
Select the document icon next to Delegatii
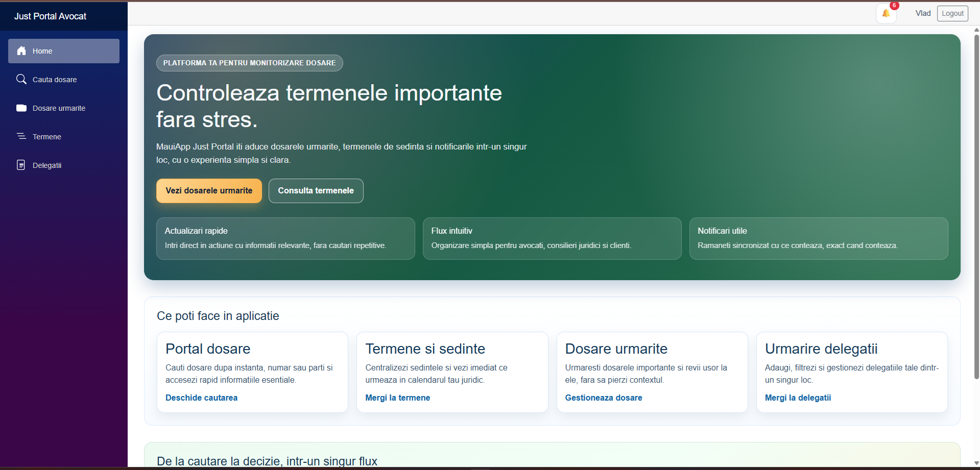click(21, 165)
